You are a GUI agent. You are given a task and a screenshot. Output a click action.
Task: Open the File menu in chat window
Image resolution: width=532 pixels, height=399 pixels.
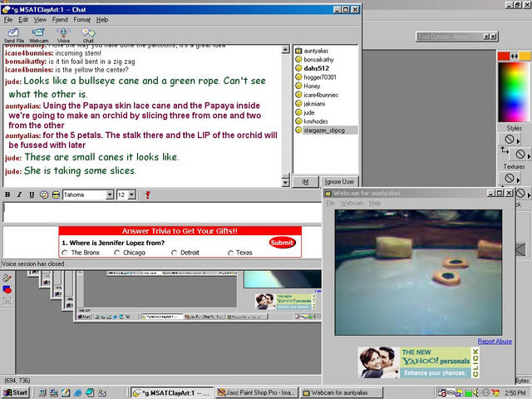click(8, 20)
